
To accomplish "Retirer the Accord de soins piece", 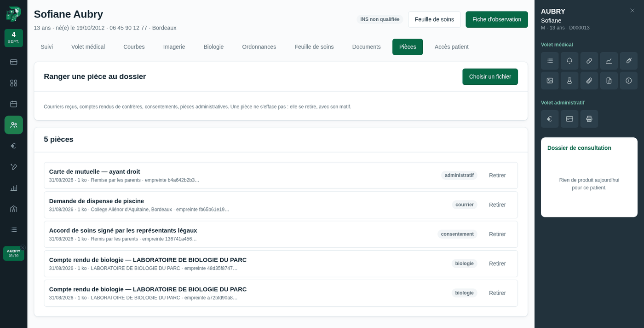I will tap(497, 234).
